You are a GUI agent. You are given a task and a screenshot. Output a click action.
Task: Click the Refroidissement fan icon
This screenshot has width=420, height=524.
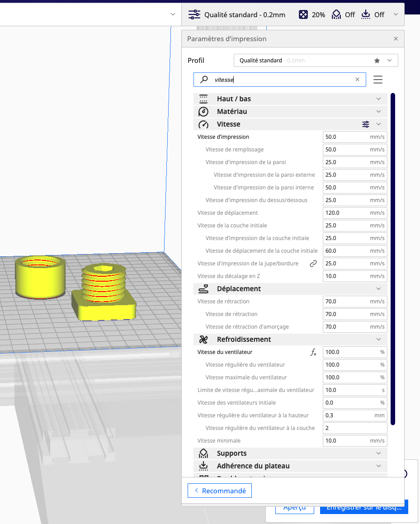pos(203,340)
